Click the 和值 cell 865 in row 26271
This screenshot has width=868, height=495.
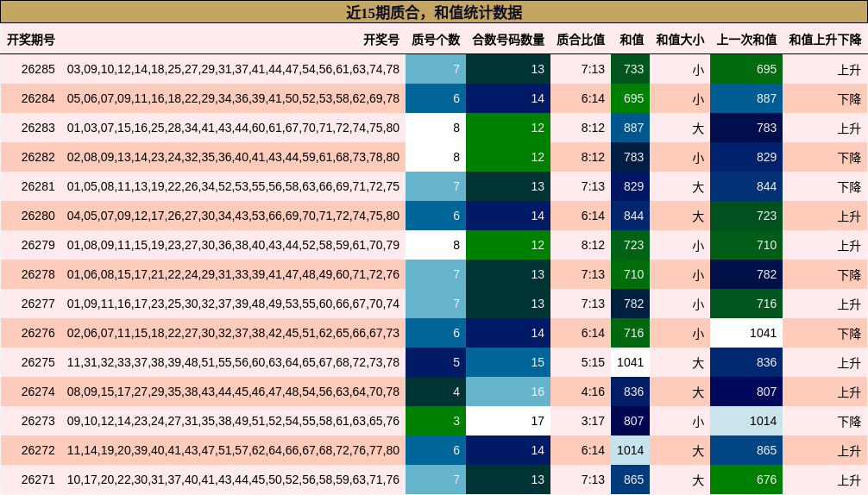(630, 479)
